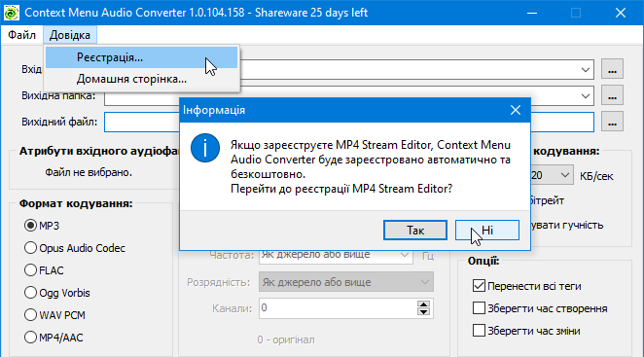The height and width of the screenshot is (357, 644).
Task: Click the Ні button
Action: point(487,231)
